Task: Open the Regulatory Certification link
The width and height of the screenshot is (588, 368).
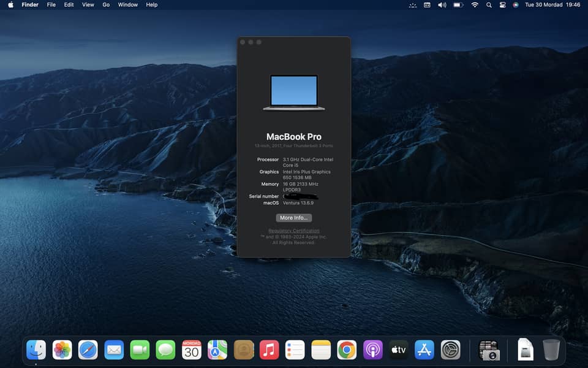Action: (x=294, y=231)
